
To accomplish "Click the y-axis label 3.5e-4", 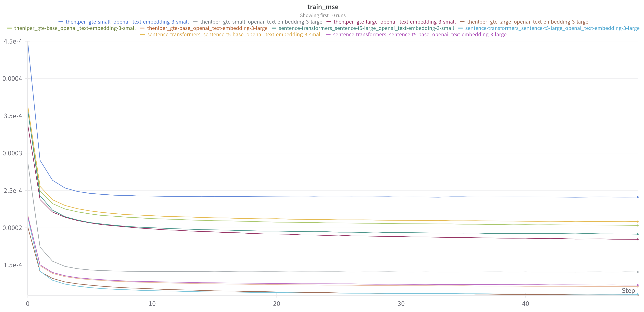I will click(x=13, y=116).
